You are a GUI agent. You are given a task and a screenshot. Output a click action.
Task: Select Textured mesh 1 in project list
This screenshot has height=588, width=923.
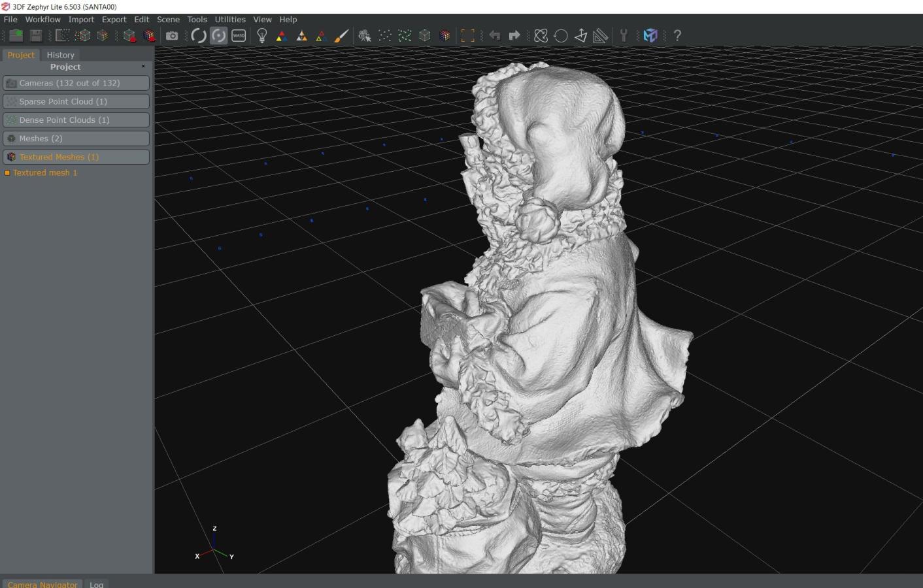click(x=45, y=173)
